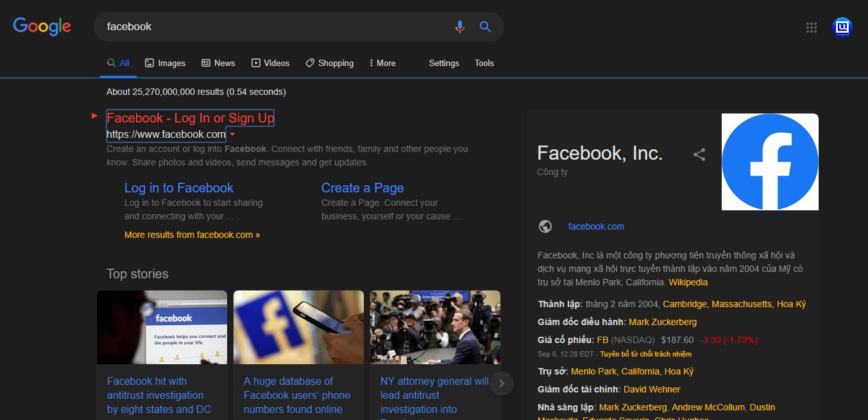Click the FB stock ticker link
The image size is (868, 420).
[x=602, y=340]
